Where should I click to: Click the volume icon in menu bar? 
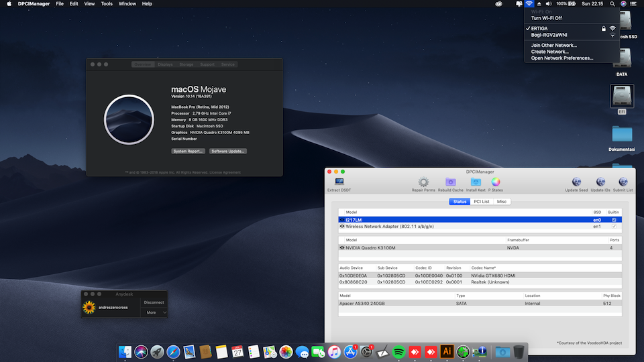(x=549, y=4)
